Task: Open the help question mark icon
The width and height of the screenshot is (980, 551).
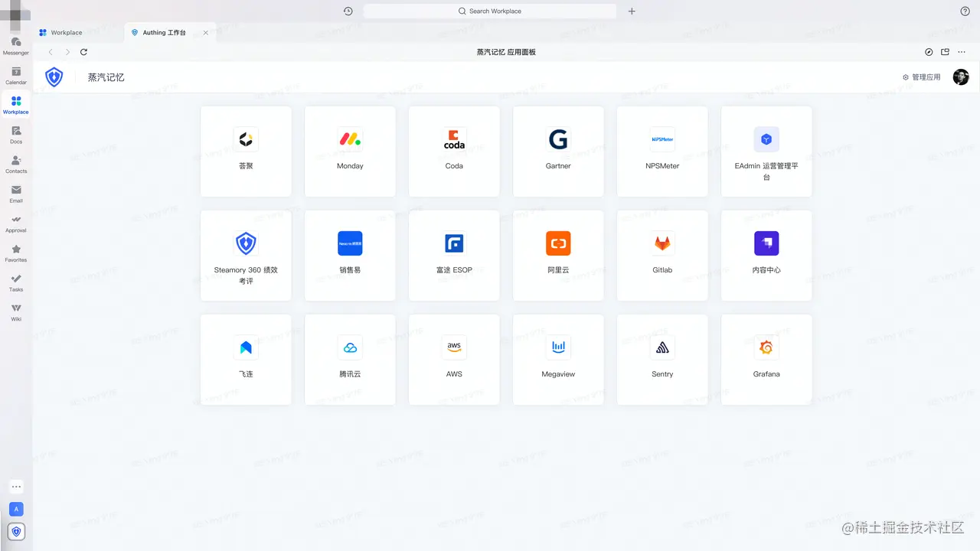Action: point(965,11)
